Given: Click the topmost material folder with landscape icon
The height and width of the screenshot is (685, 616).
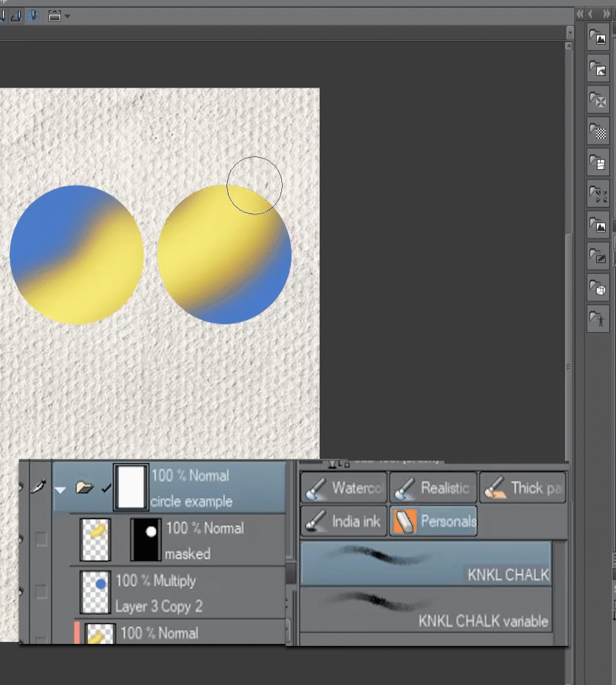Looking at the screenshot, I should pos(598,38).
